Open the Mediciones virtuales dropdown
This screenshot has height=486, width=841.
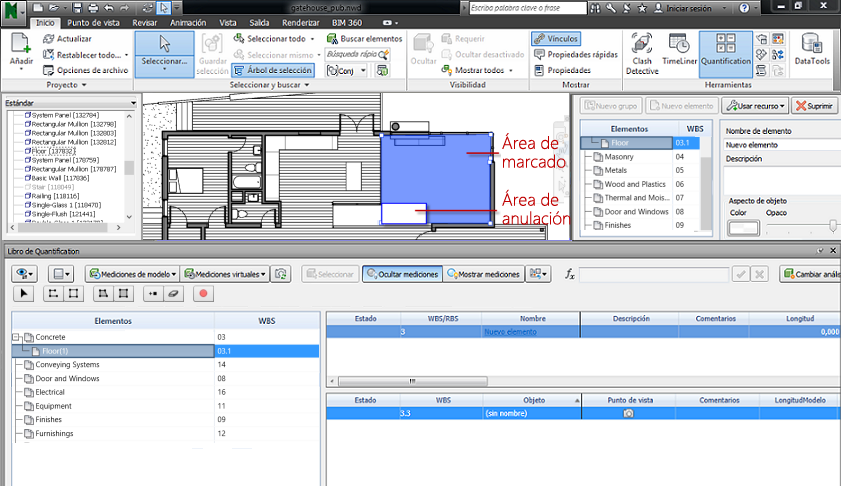pyautogui.click(x=225, y=274)
